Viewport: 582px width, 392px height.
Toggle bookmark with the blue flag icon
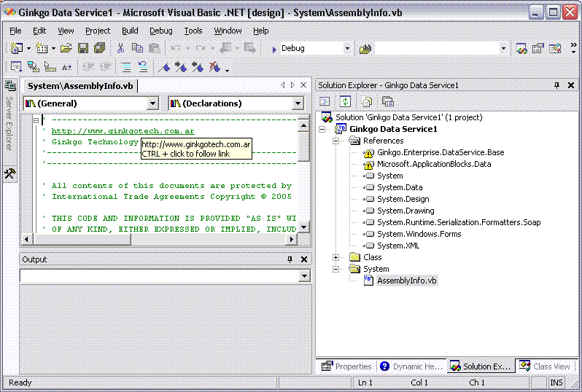166,67
